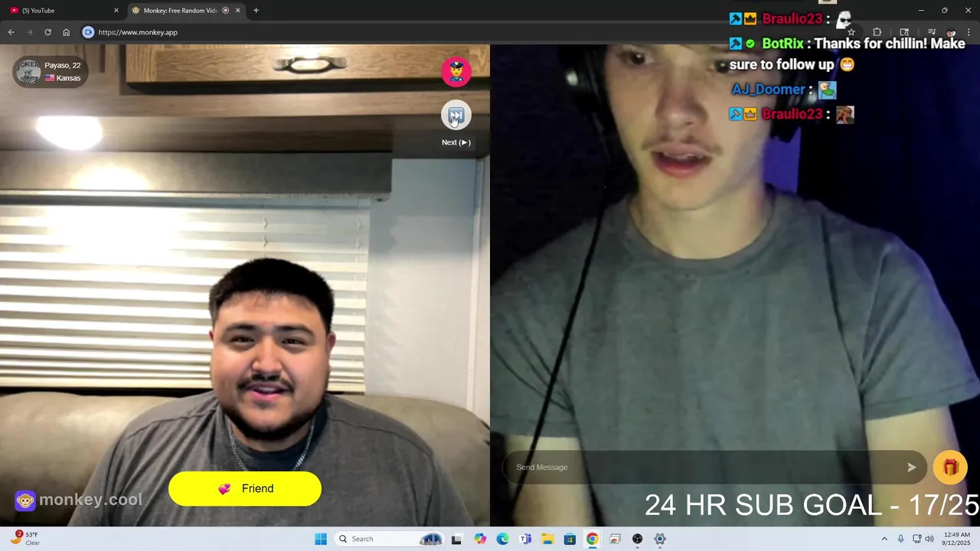The height and width of the screenshot is (551, 980).
Task: Click the Next skip button icon
Action: [456, 116]
